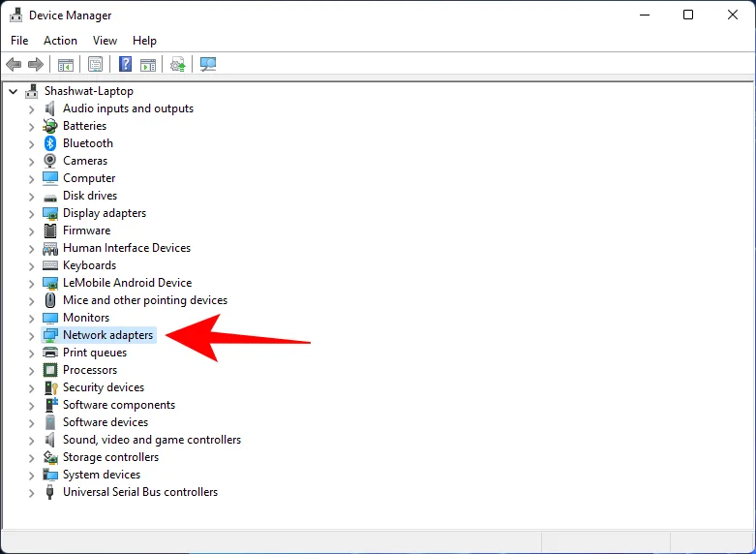Select the 'Software components' label
The image size is (756, 554).
pos(119,405)
